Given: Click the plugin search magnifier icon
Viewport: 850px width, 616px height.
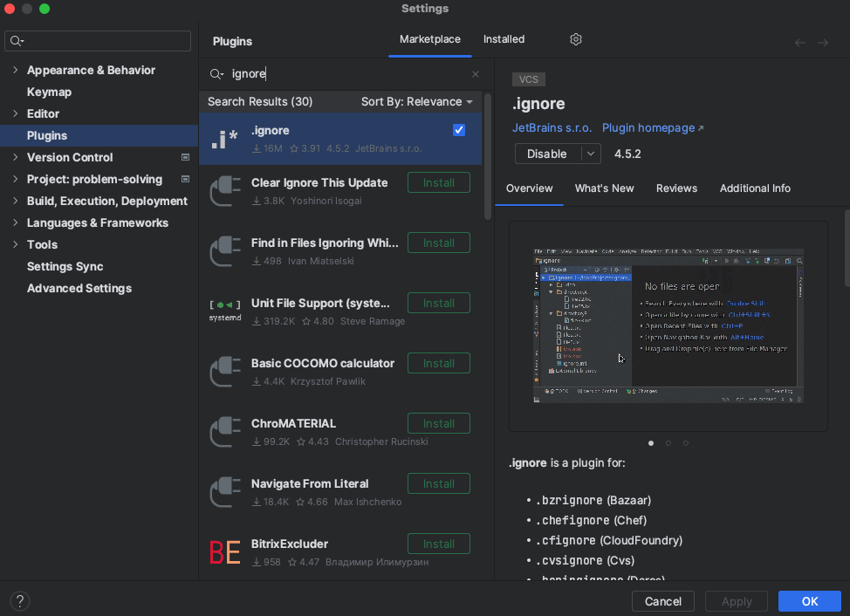Looking at the screenshot, I should click(216, 74).
